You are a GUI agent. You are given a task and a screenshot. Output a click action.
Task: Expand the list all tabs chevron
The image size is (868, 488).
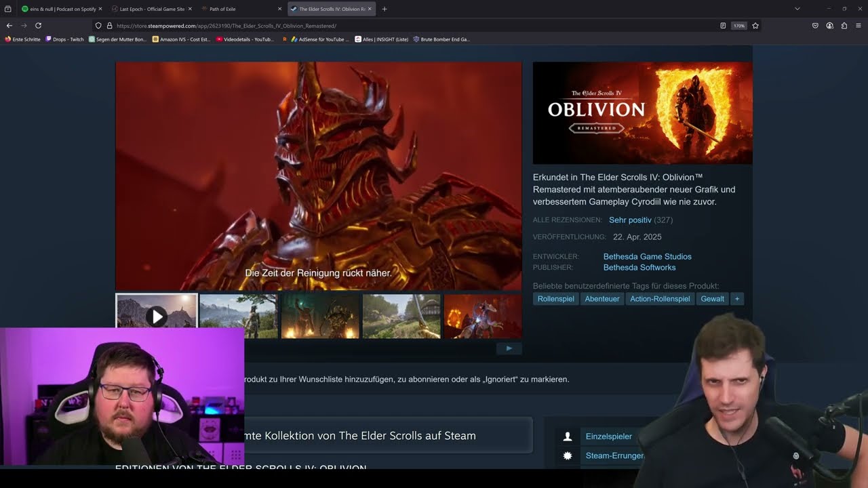(x=797, y=9)
